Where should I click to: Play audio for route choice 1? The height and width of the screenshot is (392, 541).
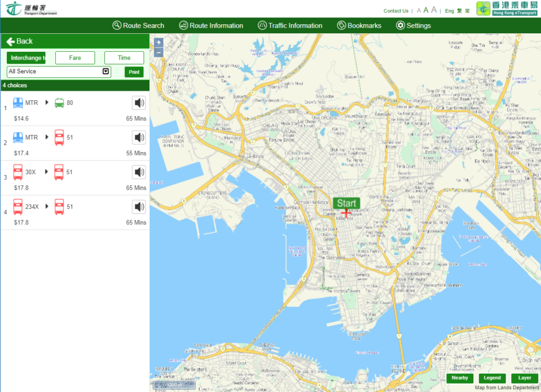(x=139, y=103)
